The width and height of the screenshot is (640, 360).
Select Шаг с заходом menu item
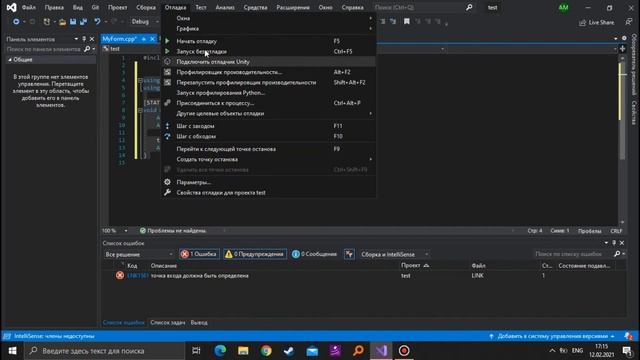coord(269,126)
